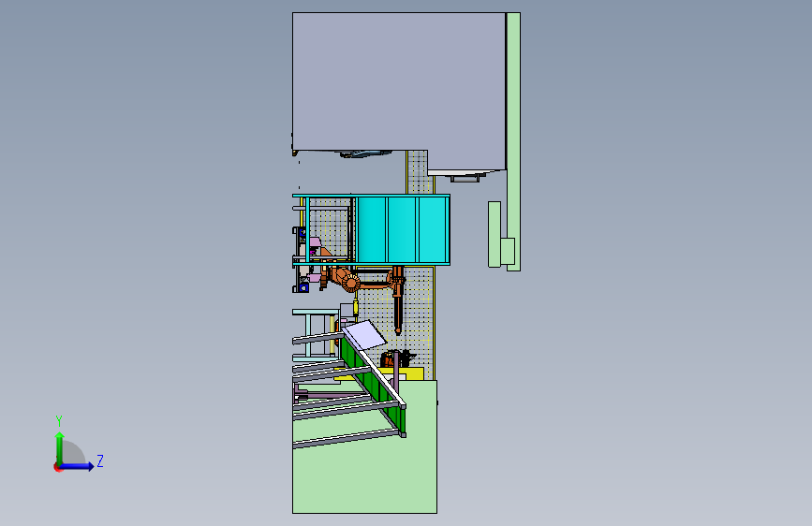Click the 'Z' axis label text
The image size is (812, 526).
100,461
